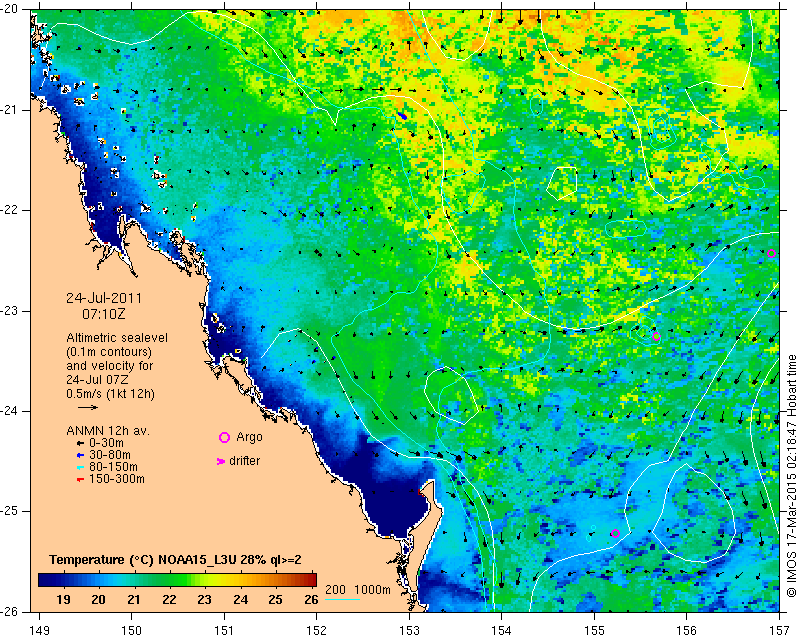Image resolution: width=800 pixels, height=640 pixels.
Task: Click the time text 07:10Z
Action: coord(104,314)
